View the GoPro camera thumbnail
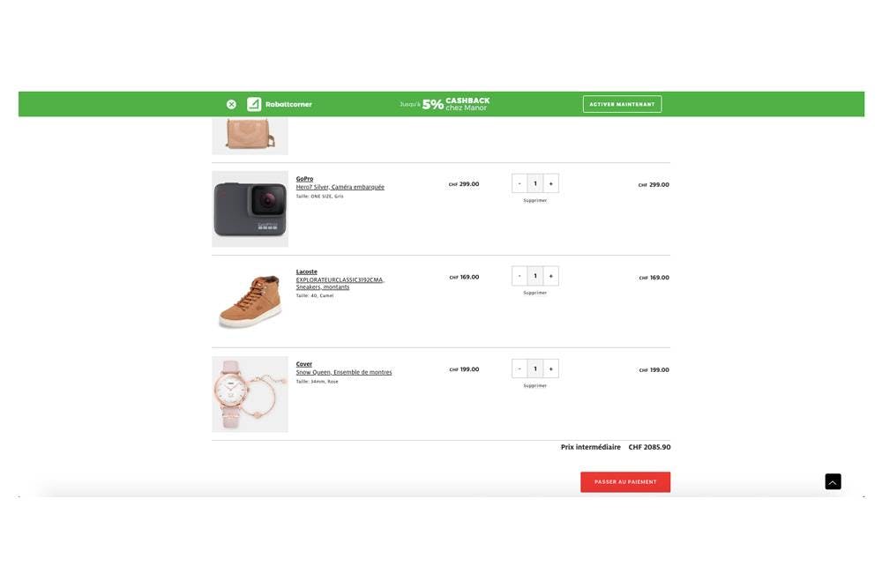 tap(250, 209)
